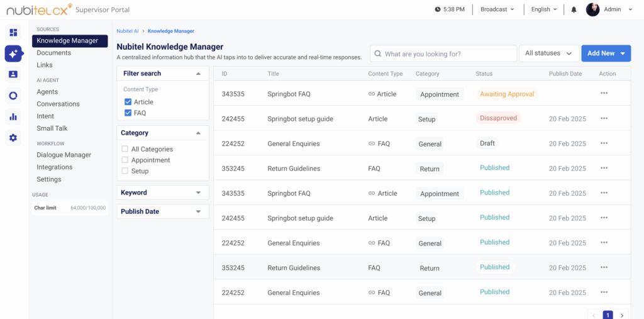Open the dashboard grid icon in sidebar
Image resolution: width=644 pixels, height=319 pixels.
pyautogui.click(x=13, y=32)
